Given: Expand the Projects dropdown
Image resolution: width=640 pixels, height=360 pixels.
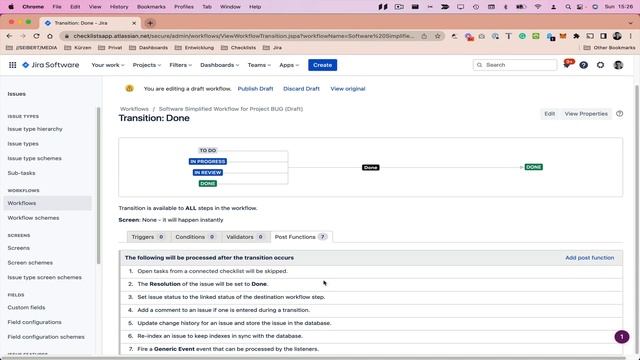Looking at the screenshot, I should click(147, 65).
